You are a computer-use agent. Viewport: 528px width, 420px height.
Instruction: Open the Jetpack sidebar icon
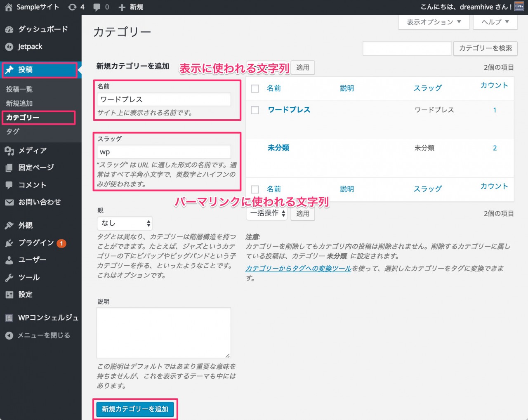pos(9,47)
